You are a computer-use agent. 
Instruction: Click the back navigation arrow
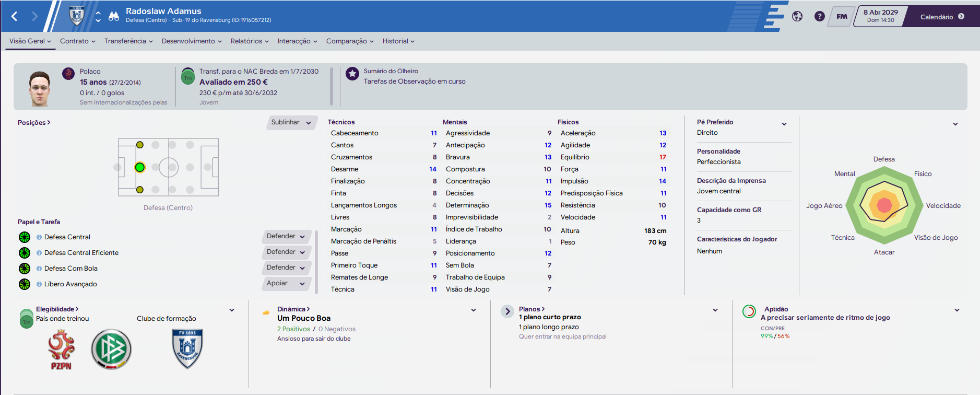click(x=15, y=16)
